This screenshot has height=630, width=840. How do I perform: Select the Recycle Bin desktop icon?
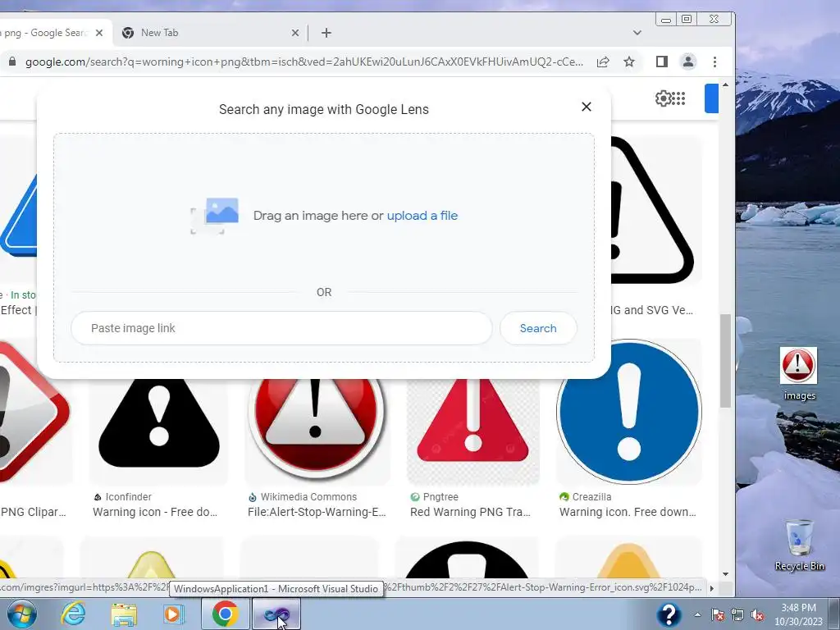pyautogui.click(x=799, y=545)
